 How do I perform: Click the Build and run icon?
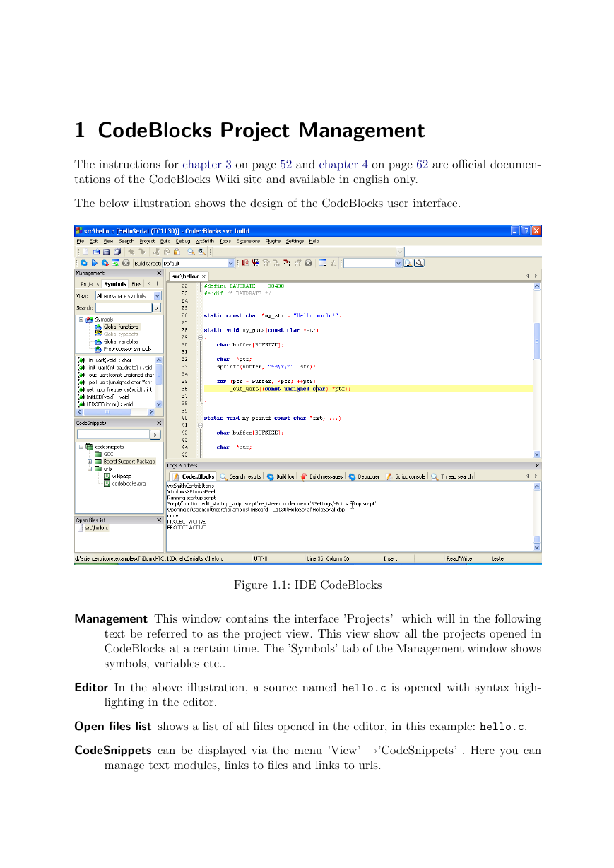(x=105, y=263)
